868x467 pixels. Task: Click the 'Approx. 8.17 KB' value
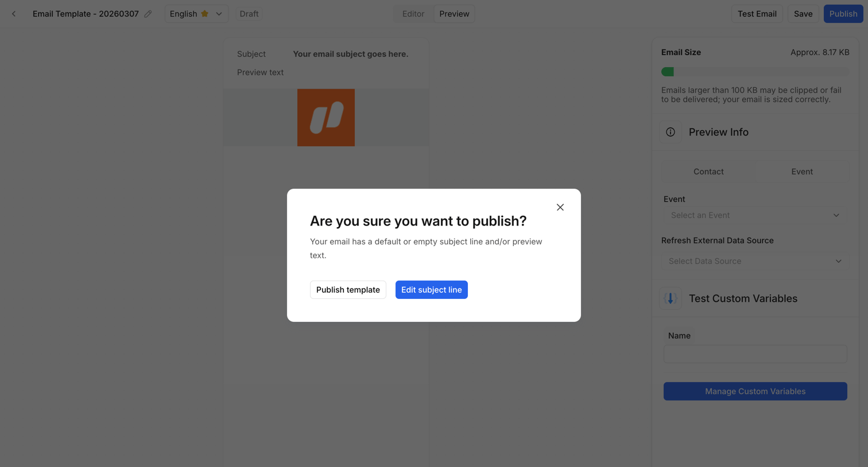[x=820, y=52]
